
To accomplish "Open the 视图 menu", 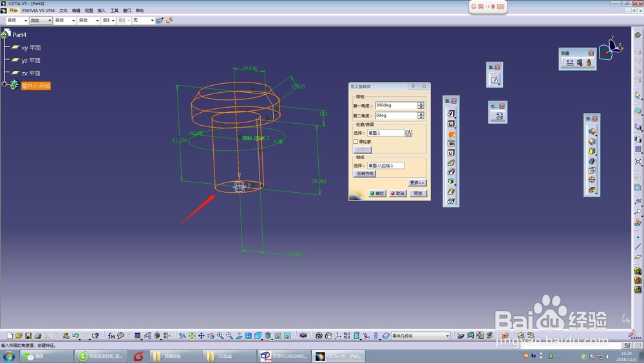I will pyautogui.click(x=89, y=11).
